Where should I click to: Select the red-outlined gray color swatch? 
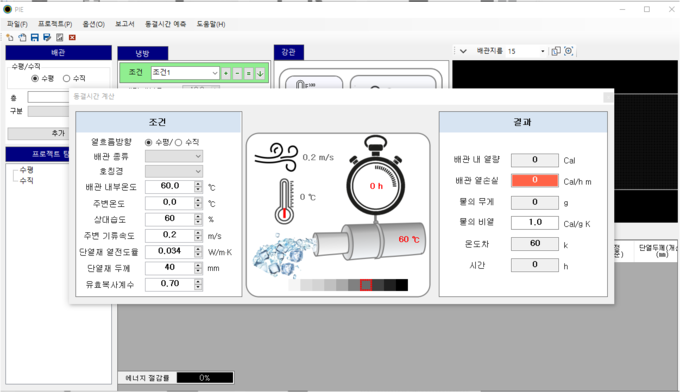click(x=366, y=285)
